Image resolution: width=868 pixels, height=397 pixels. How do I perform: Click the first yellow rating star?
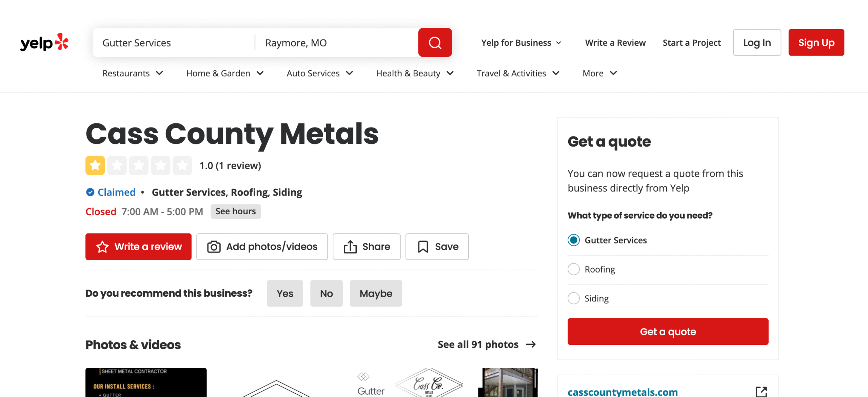point(95,165)
